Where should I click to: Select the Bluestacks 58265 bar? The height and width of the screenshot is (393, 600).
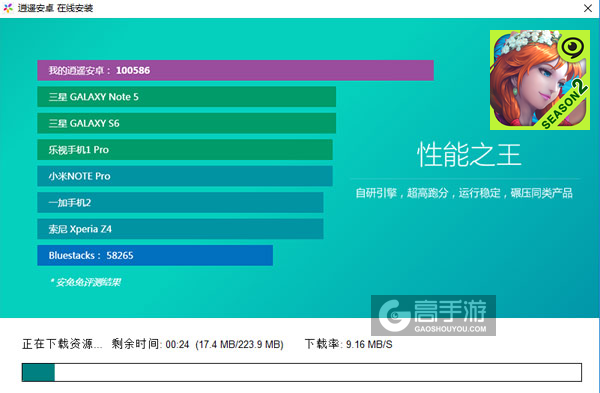(155, 255)
